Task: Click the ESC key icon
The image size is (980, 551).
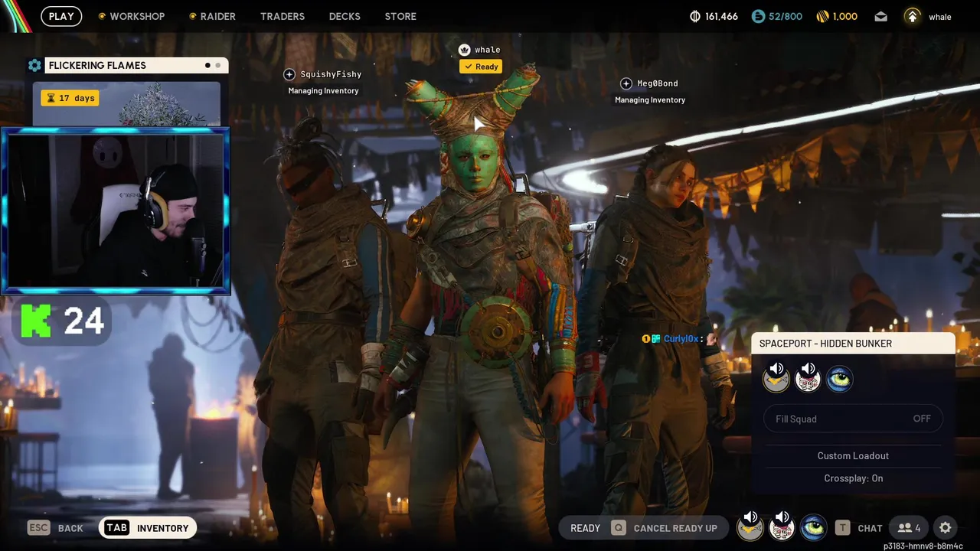Action: pos(39,528)
